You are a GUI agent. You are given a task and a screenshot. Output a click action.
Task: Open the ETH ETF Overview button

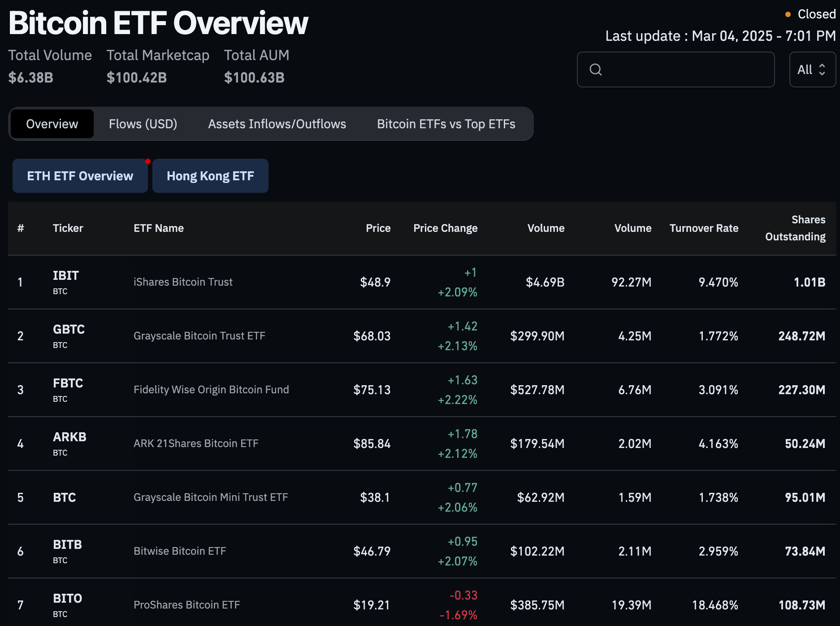(80, 176)
